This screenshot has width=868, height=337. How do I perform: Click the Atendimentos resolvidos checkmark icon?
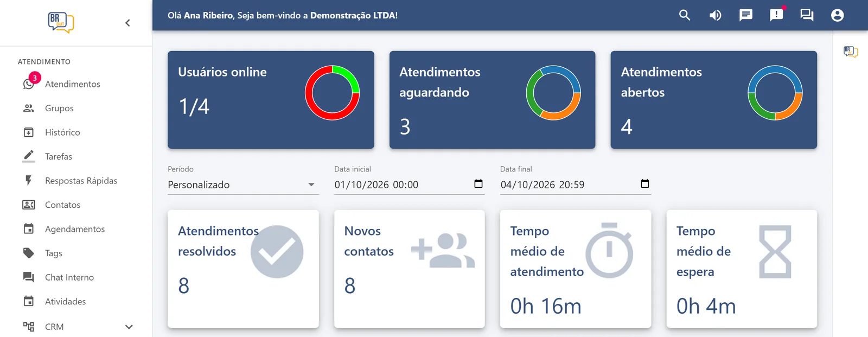(x=277, y=252)
